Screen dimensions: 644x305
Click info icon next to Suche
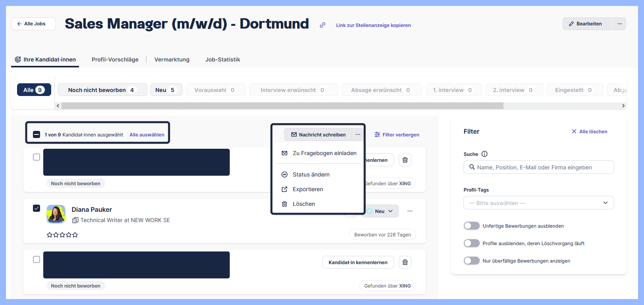[x=484, y=154]
